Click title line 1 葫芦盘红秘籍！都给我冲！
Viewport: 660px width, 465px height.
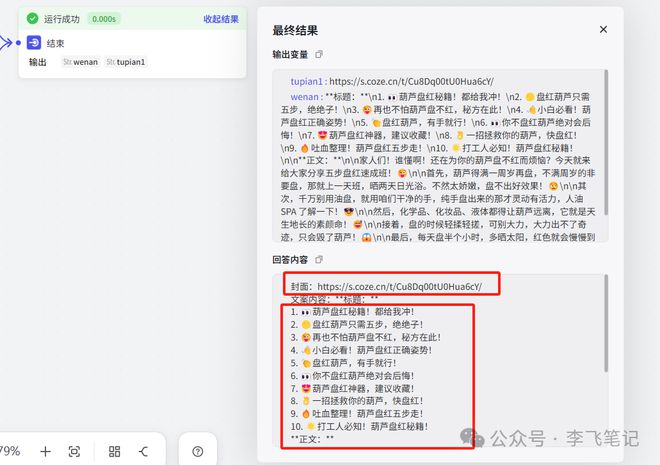coord(352,312)
